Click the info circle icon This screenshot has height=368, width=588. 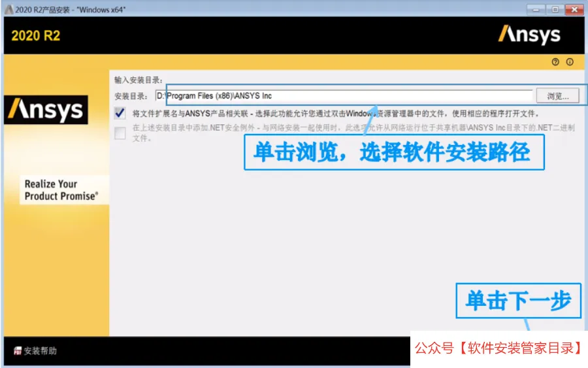pyautogui.click(x=570, y=62)
